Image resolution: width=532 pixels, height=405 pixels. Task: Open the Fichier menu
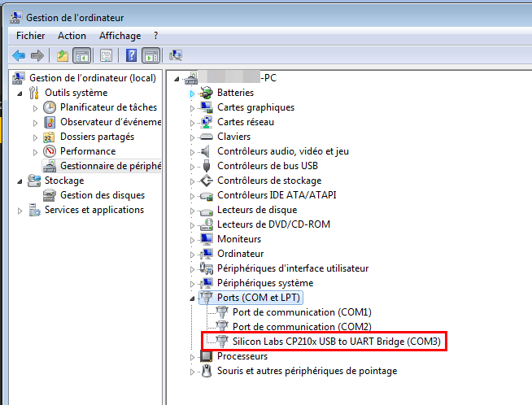click(x=31, y=36)
